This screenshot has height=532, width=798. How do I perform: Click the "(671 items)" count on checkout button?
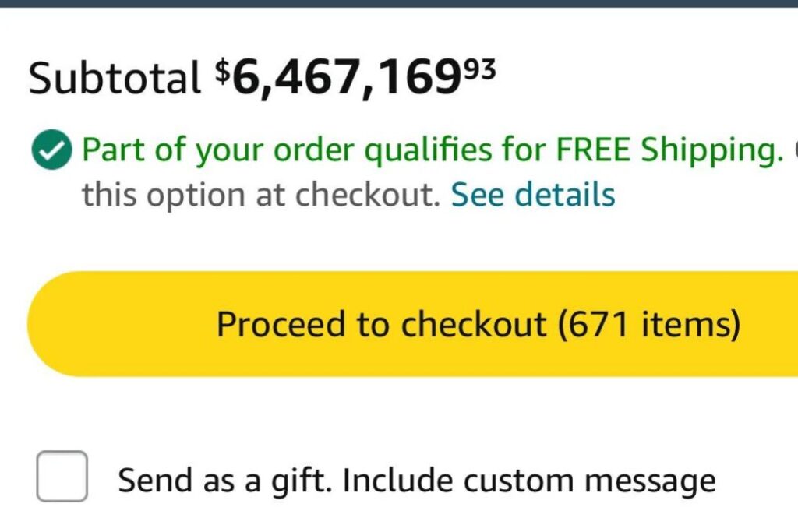click(x=649, y=324)
